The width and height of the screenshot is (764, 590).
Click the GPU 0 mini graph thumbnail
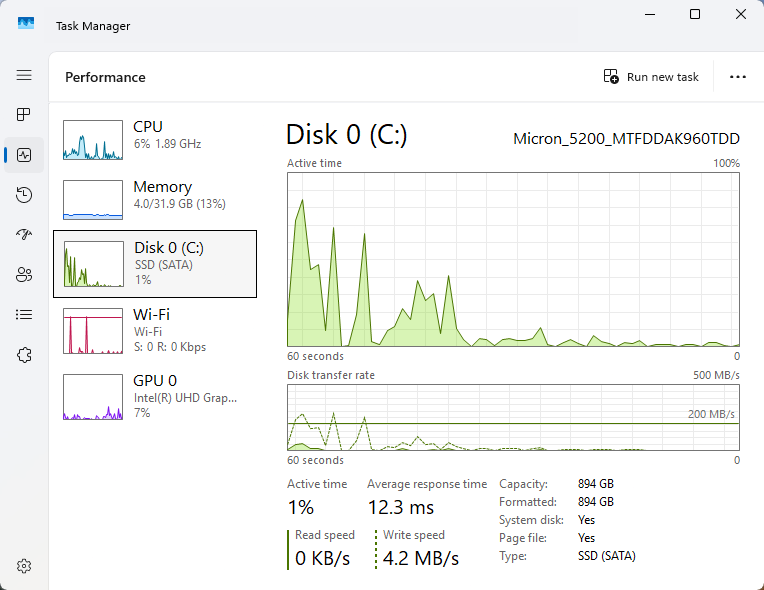[93, 397]
